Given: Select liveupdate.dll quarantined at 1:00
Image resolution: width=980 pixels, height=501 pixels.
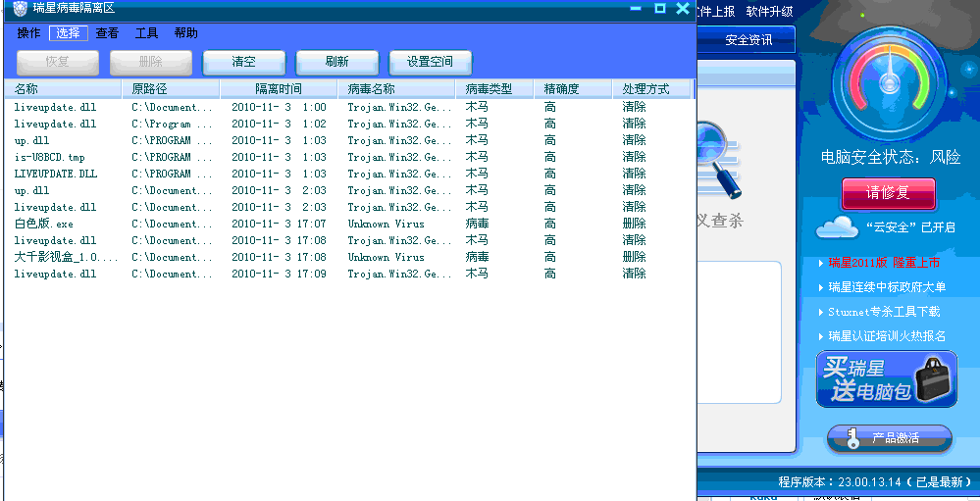Looking at the screenshot, I should pos(349,108).
